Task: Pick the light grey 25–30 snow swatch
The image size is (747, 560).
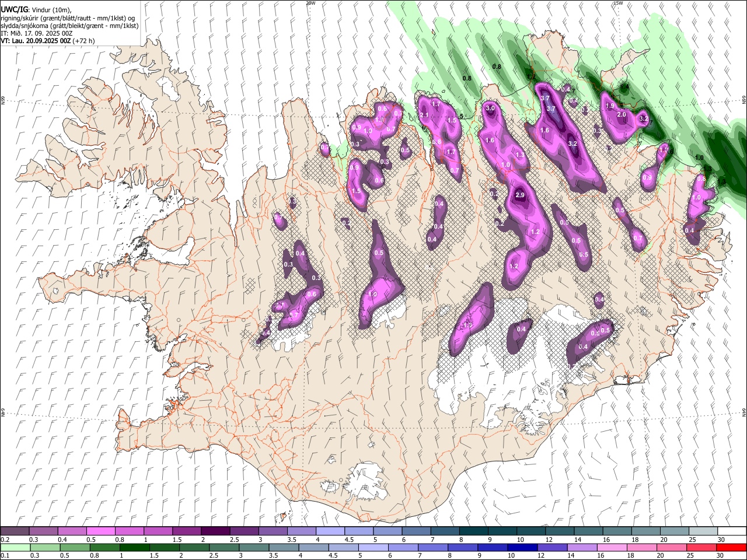Action: coord(703,531)
